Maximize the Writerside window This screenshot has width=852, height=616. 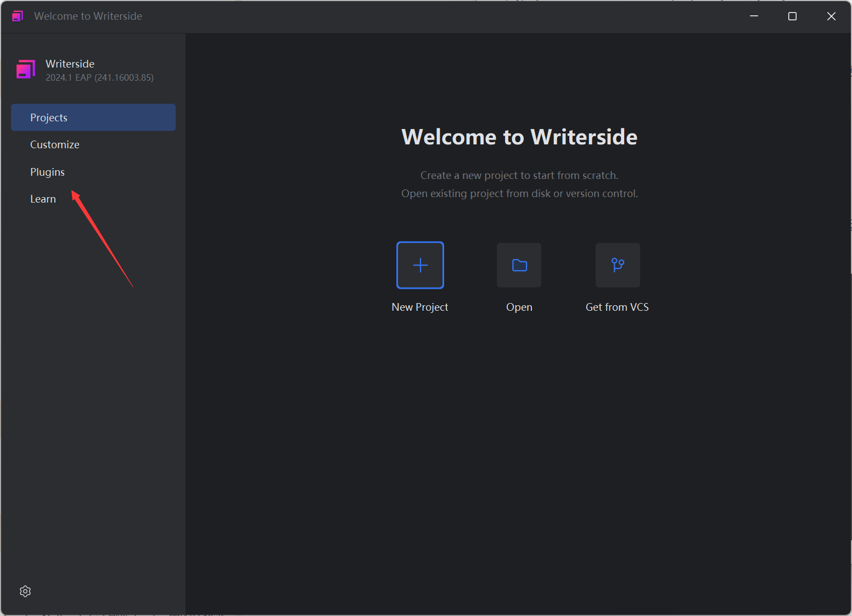792,16
